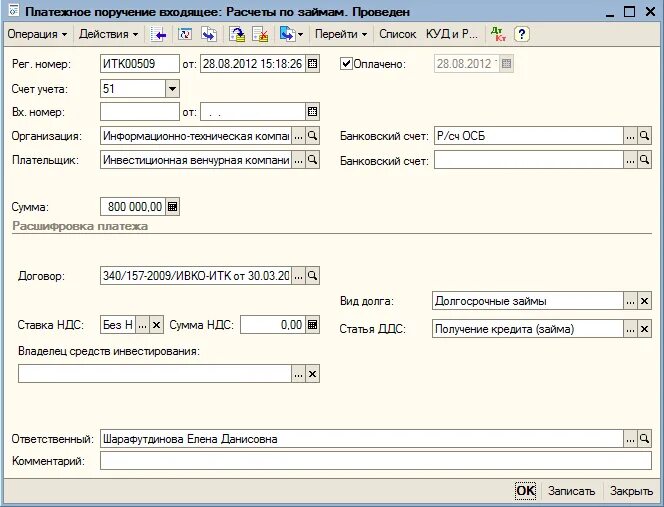This screenshot has width=664, height=507.
Task: Show document postings via Дт/Кт icon
Action: tap(498, 34)
